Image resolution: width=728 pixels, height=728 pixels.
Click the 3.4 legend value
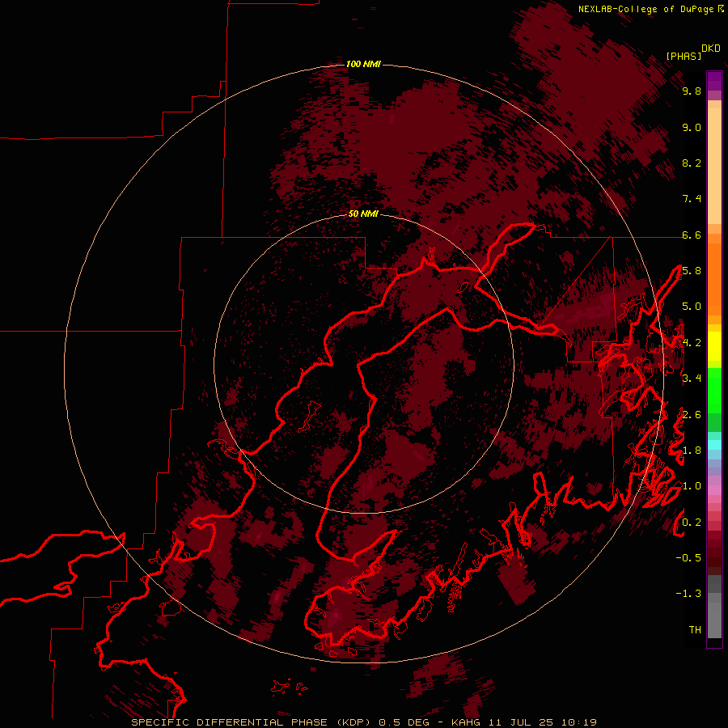tap(692, 379)
